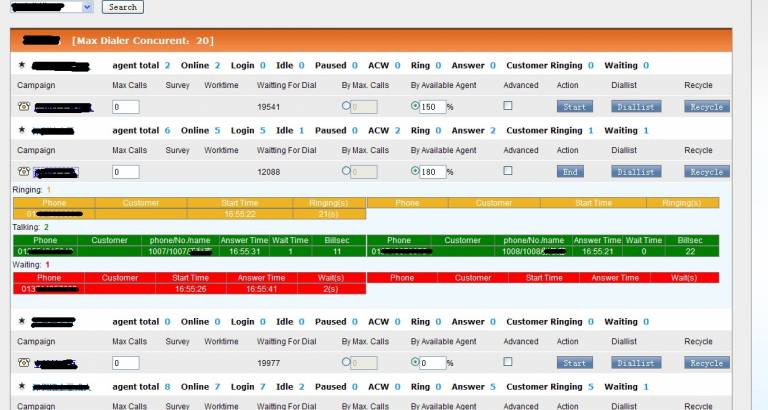Start the campaign with 19541 waiting

coord(575,107)
